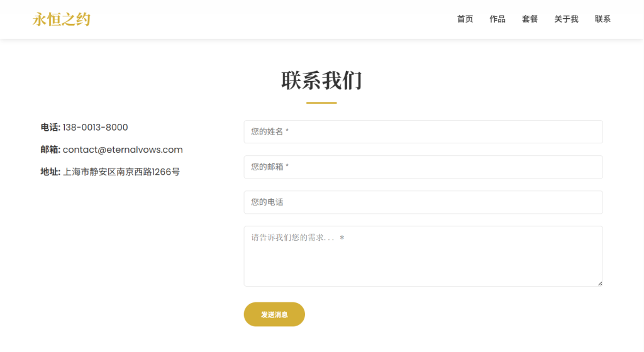
Task: Open the 作品 page from navigation
Action: (497, 19)
